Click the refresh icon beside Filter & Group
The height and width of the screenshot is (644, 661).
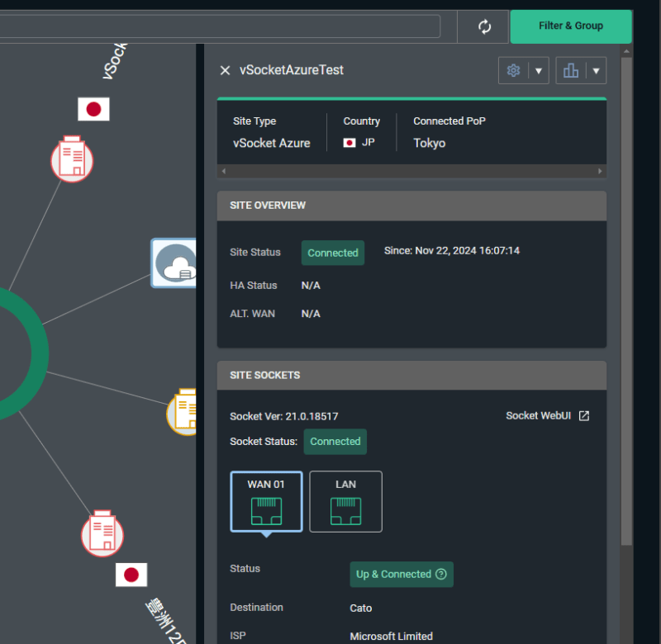click(x=485, y=26)
